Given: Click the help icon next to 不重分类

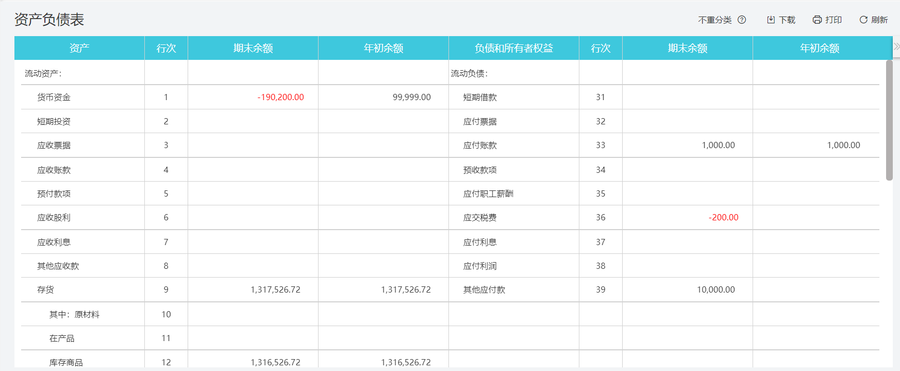Looking at the screenshot, I should [x=742, y=20].
